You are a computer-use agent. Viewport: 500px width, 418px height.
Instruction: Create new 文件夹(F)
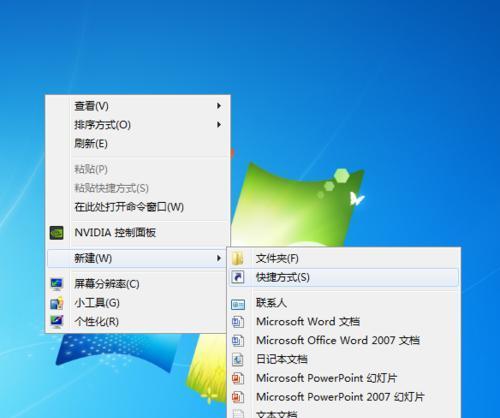(x=344, y=258)
